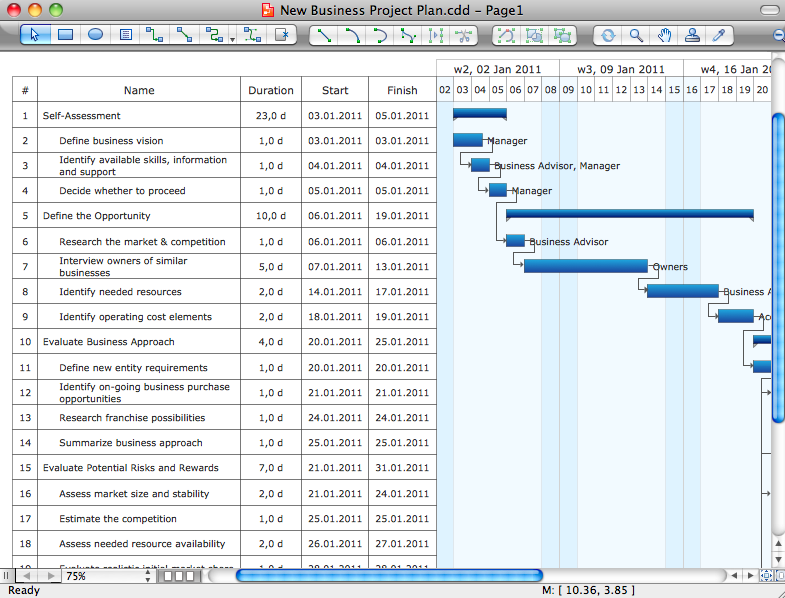The width and height of the screenshot is (785, 598).
Task: Click the Duration column header
Action: pos(271,90)
